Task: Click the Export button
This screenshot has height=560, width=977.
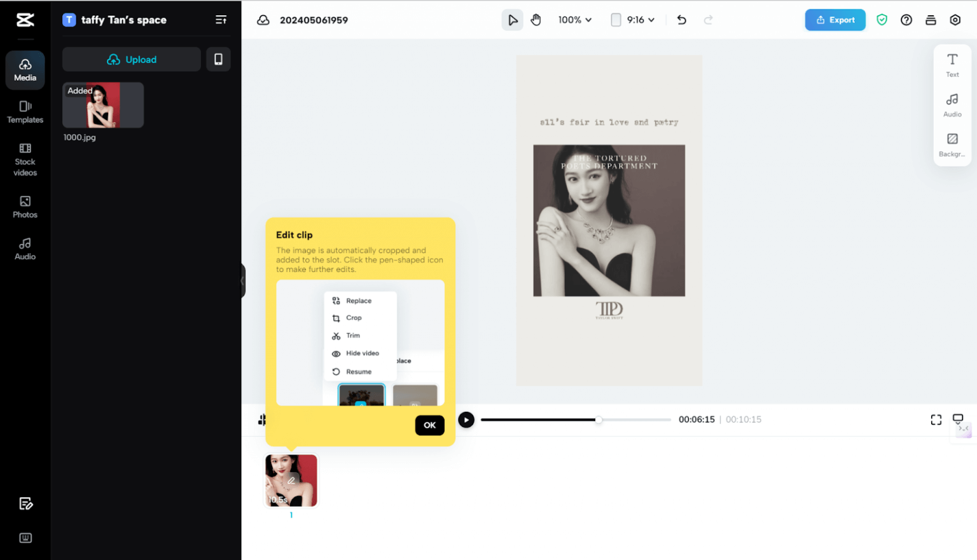Action: (x=835, y=20)
